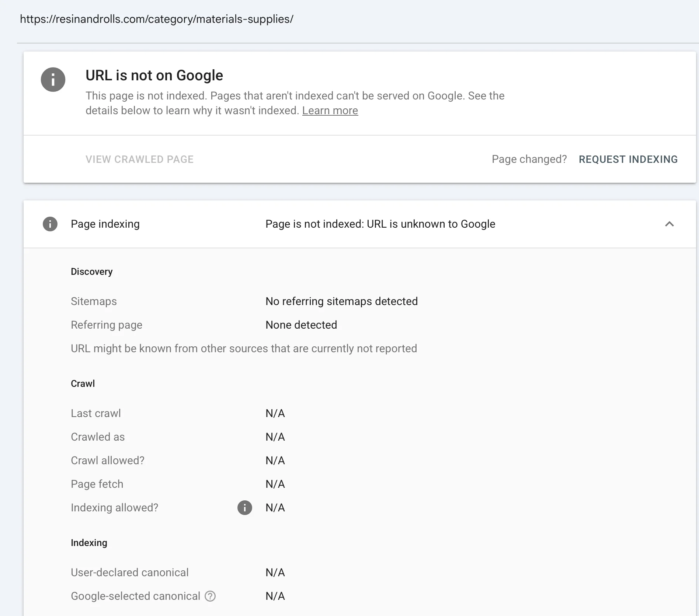
Task: Click the Page fetch label
Action: point(97,484)
